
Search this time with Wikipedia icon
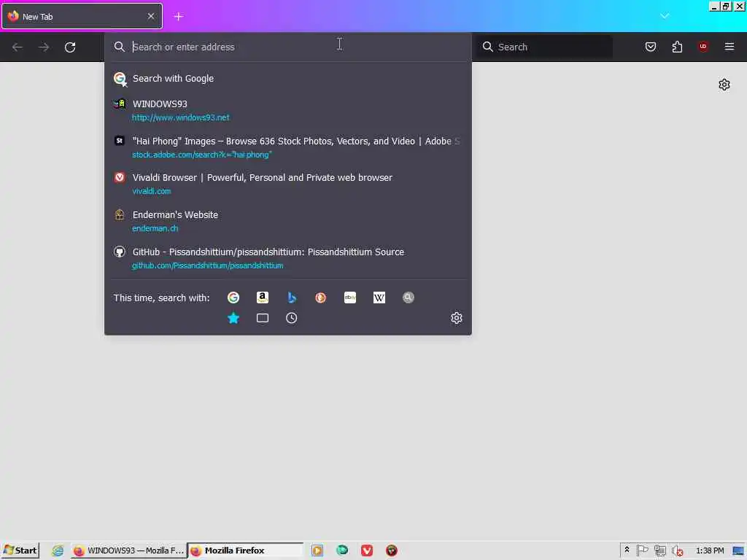pos(379,297)
